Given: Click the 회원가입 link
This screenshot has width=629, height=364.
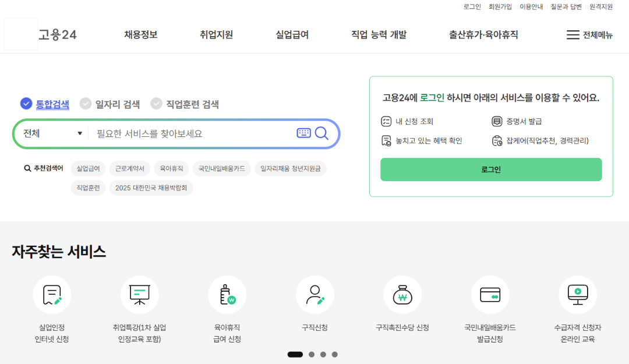Looking at the screenshot, I should [x=500, y=7].
